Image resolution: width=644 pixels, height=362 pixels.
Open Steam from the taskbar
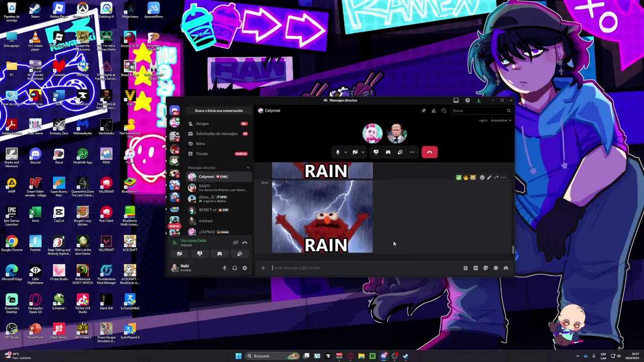[x=406, y=356]
